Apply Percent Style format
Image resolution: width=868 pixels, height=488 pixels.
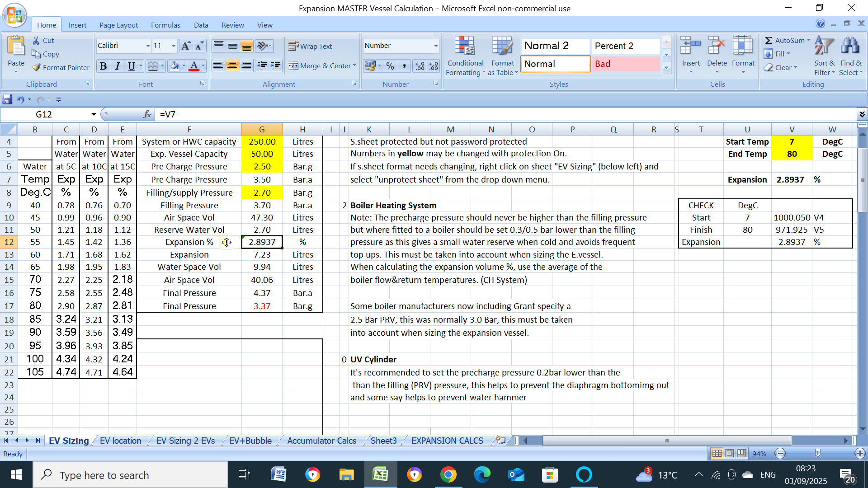pyautogui.click(x=390, y=66)
